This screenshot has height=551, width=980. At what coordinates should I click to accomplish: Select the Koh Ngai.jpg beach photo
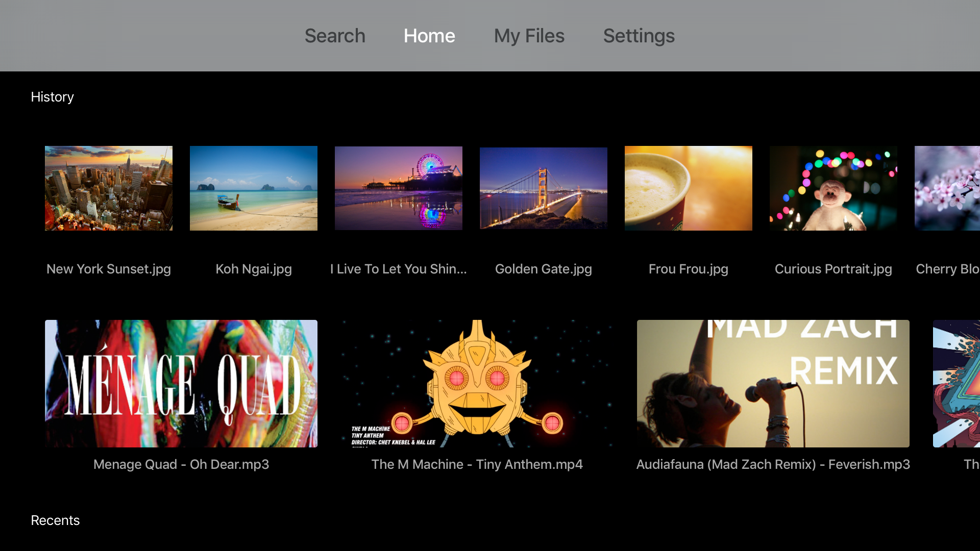pyautogui.click(x=254, y=188)
